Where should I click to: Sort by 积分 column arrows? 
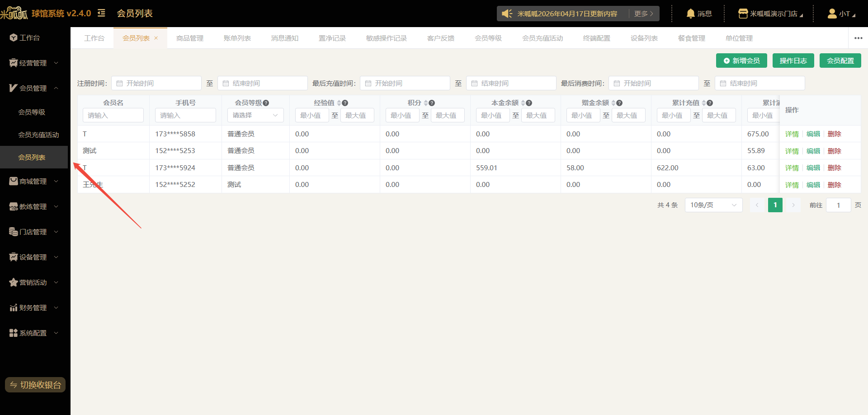click(x=425, y=103)
